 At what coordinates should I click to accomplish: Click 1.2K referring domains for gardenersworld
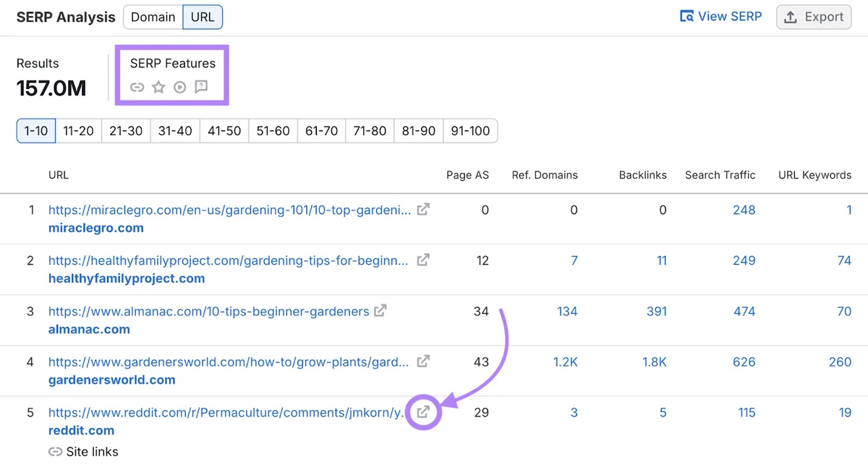click(x=566, y=362)
